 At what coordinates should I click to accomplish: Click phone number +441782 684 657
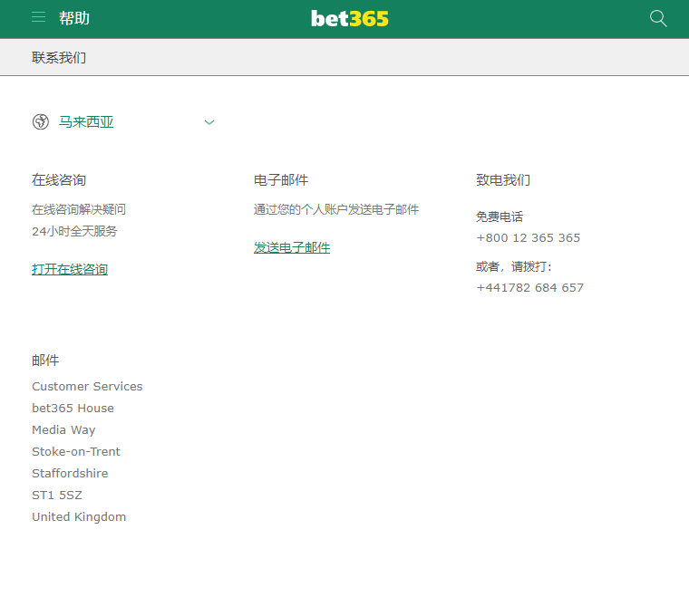[529, 288]
